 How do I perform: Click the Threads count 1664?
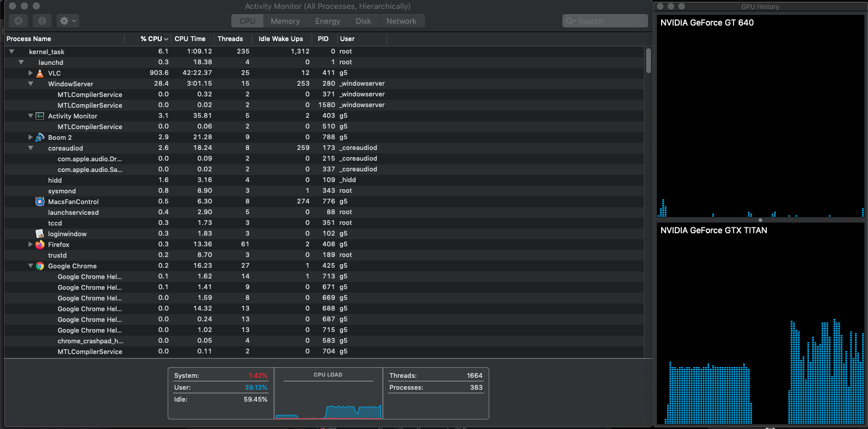click(x=475, y=376)
